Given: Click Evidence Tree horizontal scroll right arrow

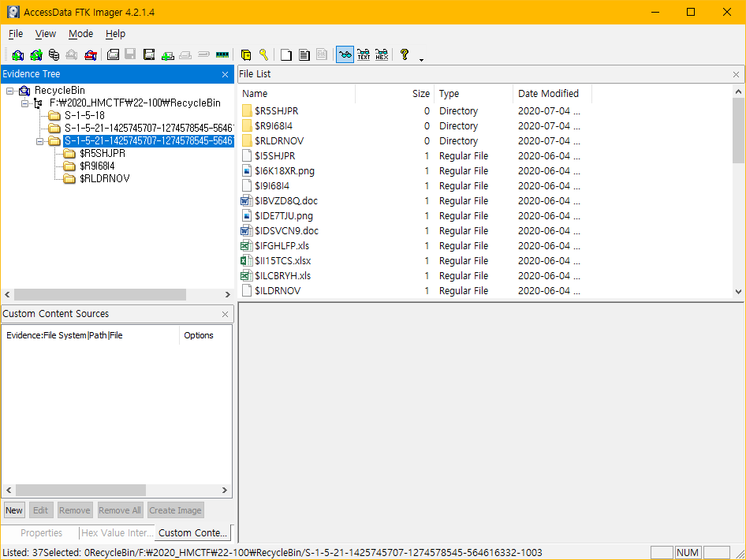Looking at the screenshot, I should click(x=227, y=295).
